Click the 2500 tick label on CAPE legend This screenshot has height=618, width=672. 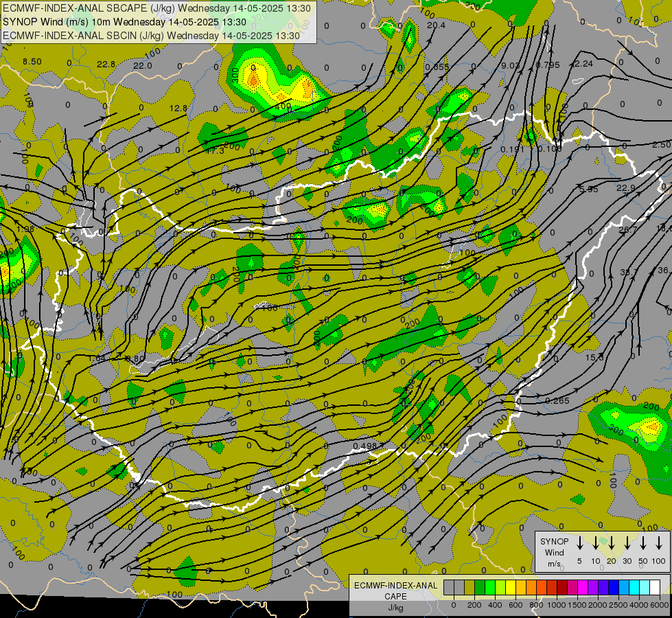pyautogui.click(x=618, y=605)
